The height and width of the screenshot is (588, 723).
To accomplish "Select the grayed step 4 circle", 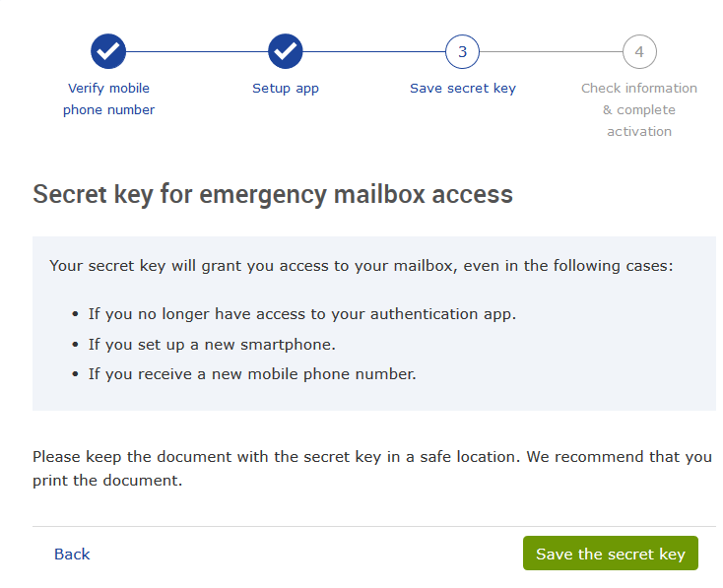I will pos(639,51).
